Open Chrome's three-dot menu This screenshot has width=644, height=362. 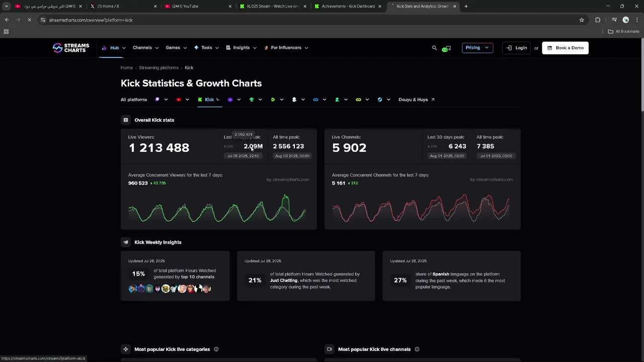tap(637, 20)
